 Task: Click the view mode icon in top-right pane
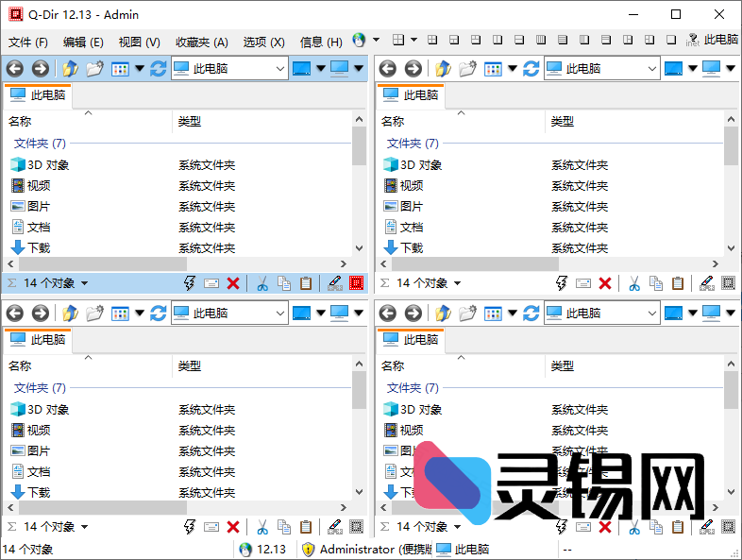click(493, 69)
